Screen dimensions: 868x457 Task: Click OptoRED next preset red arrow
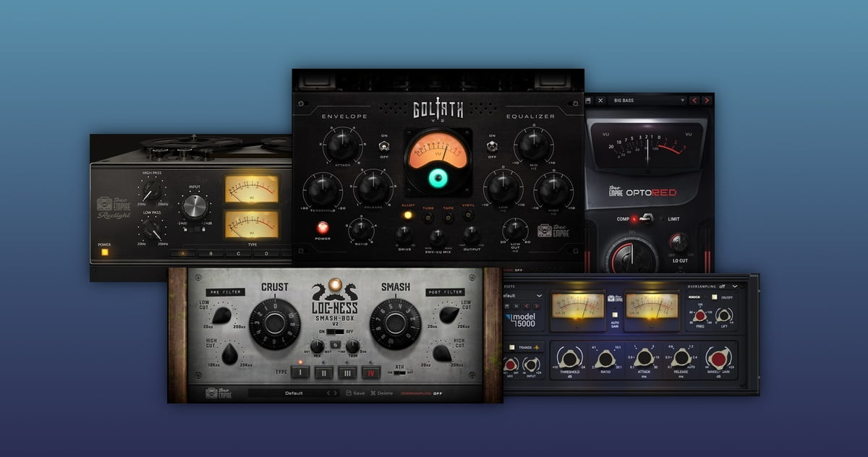click(x=706, y=100)
